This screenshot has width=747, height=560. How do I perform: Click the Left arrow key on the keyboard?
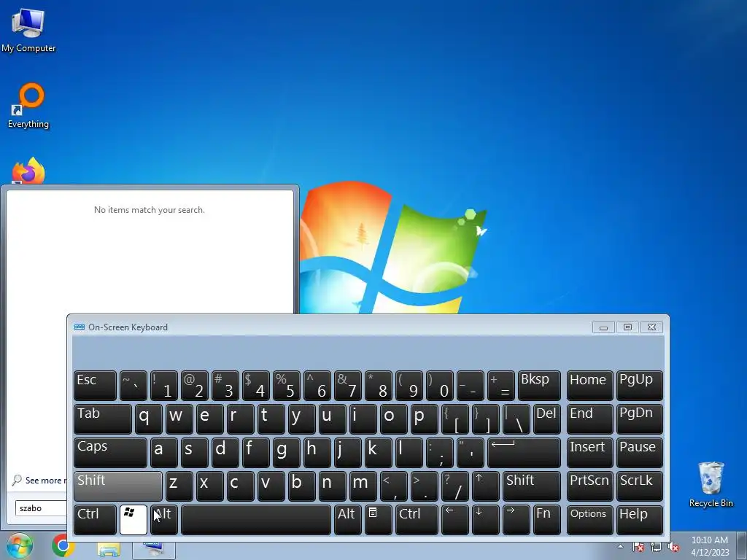pos(455,519)
